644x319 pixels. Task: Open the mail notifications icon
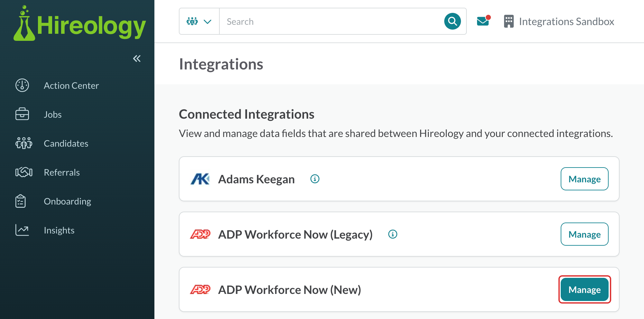483,21
